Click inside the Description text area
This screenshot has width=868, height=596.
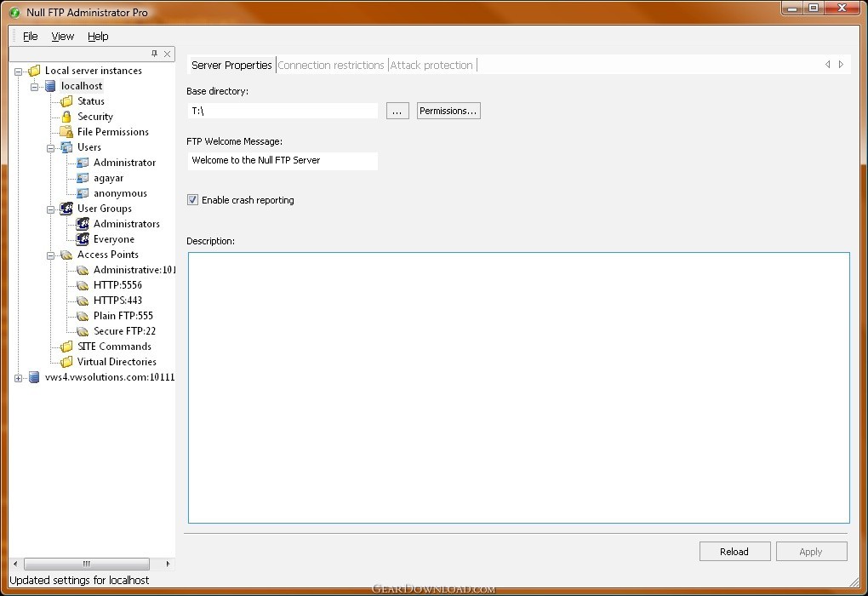tap(519, 387)
